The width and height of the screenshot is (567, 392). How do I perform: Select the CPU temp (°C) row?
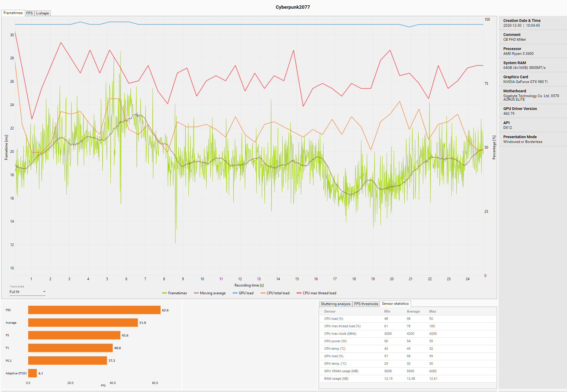[408, 349]
